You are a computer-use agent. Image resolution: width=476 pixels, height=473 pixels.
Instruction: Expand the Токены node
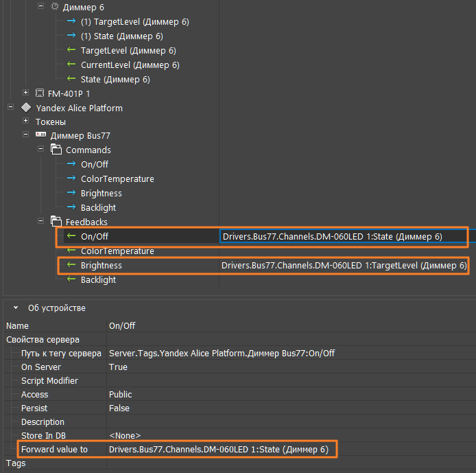(25, 122)
